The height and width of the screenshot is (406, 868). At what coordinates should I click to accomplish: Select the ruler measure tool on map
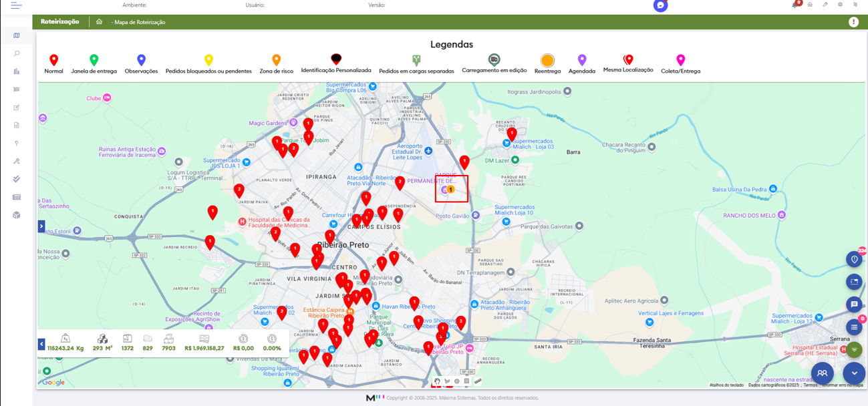tap(478, 381)
